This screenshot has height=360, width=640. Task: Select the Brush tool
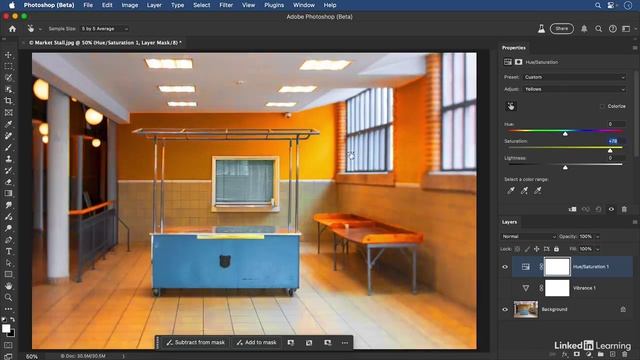[8, 147]
